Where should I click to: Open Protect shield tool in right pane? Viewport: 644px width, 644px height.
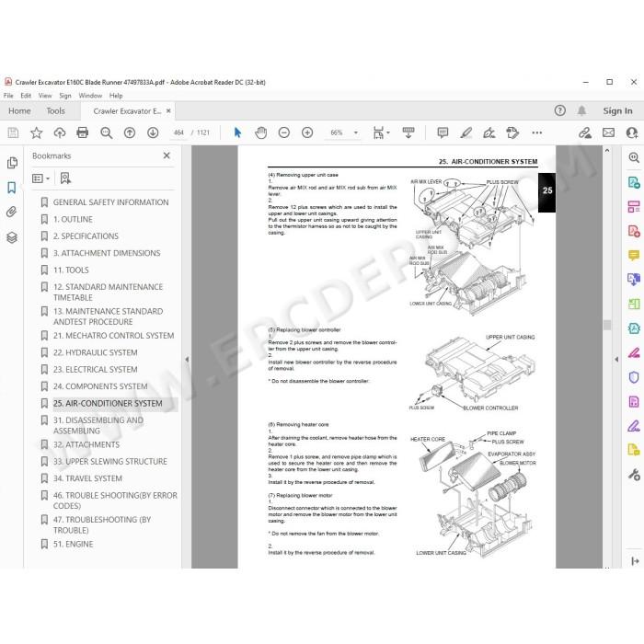click(x=634, y=377)
